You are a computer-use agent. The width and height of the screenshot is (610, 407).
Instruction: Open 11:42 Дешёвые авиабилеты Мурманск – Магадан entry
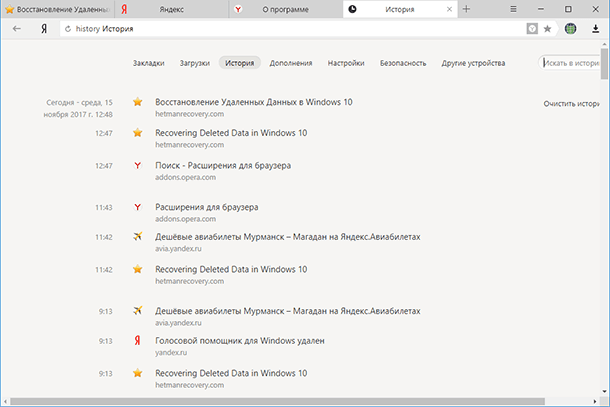pyautogui.click(x=288, y=237)
